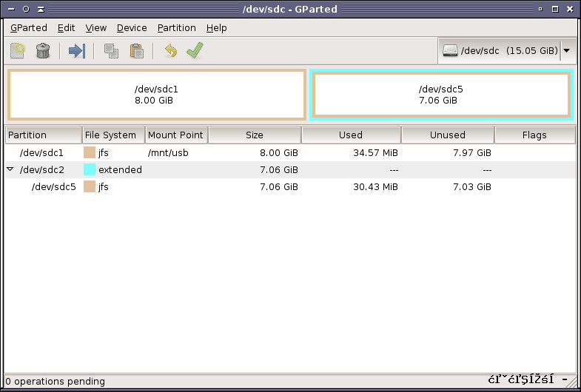Minimize the GParted window
The image size is (581, 392).
[540, 9]
